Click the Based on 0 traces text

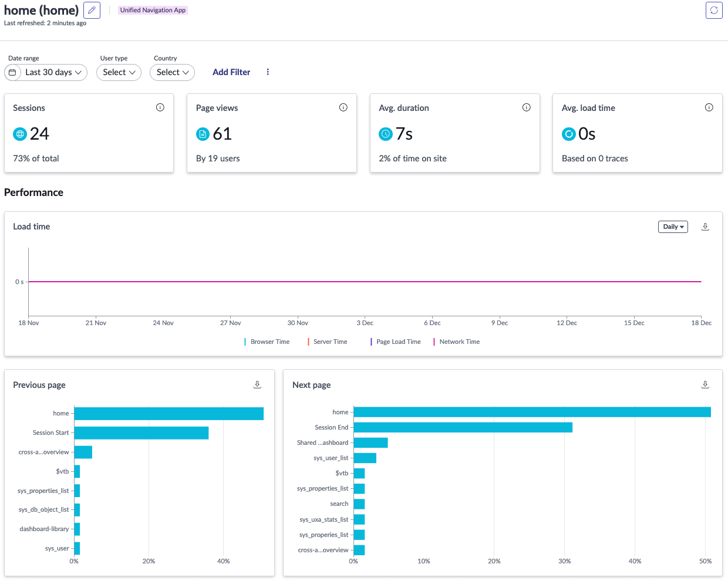(x=595, y=158)
